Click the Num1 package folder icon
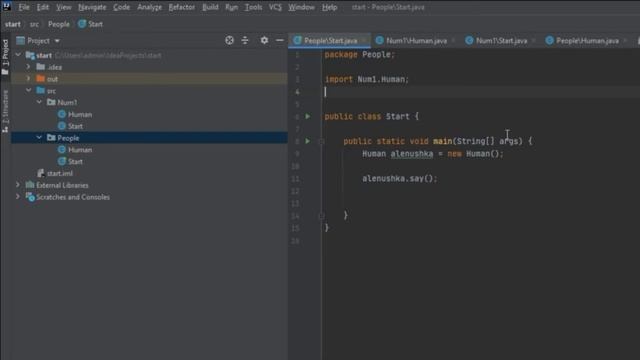The height and width of the screenshot is (360, 640). pos(51,102)
